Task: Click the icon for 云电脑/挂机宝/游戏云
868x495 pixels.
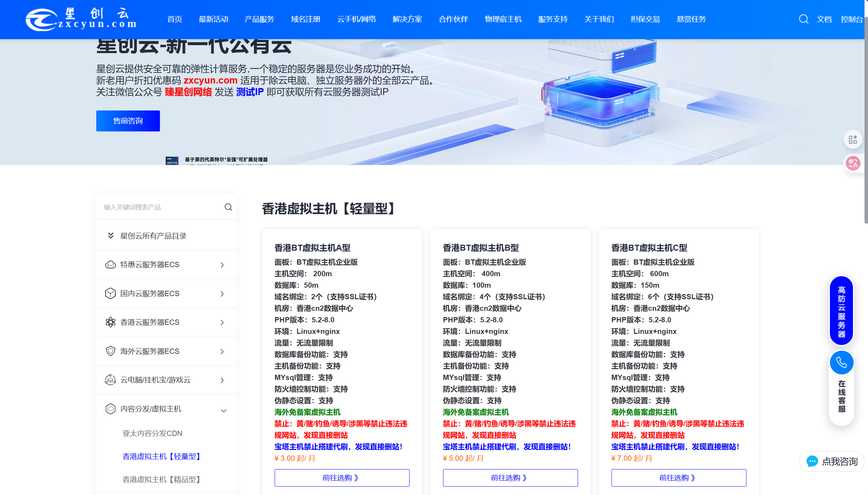Action: tap(110, 380)
